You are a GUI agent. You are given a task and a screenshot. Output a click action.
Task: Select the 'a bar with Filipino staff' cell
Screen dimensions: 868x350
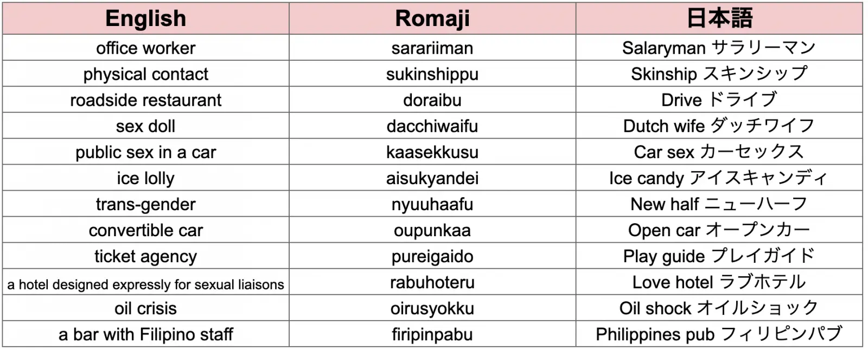point(145,334)
